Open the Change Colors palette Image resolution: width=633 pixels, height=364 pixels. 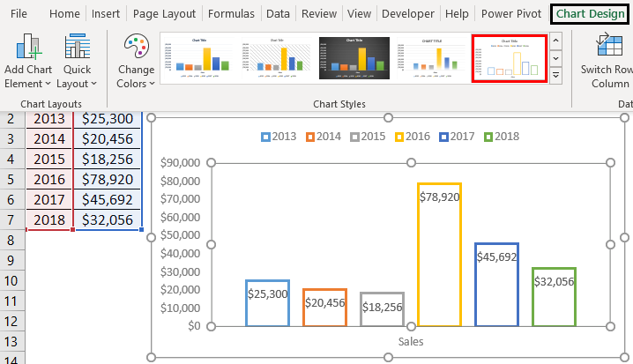coord(136,62)
